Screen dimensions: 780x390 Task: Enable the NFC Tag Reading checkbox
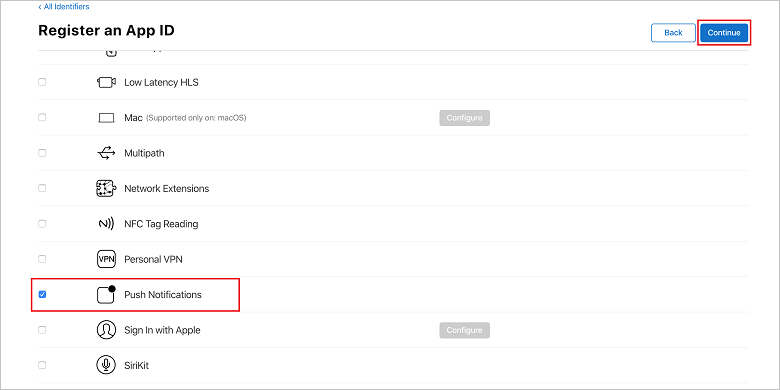42,224
